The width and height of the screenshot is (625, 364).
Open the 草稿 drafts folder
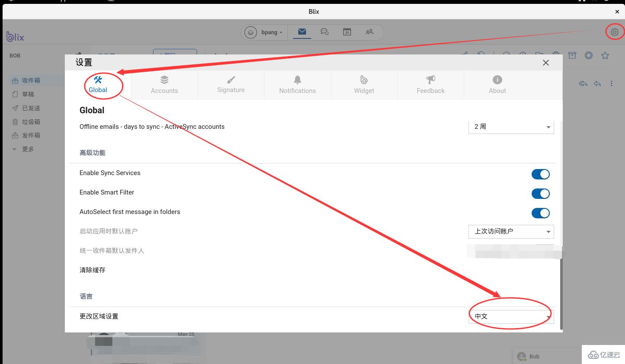28,94
